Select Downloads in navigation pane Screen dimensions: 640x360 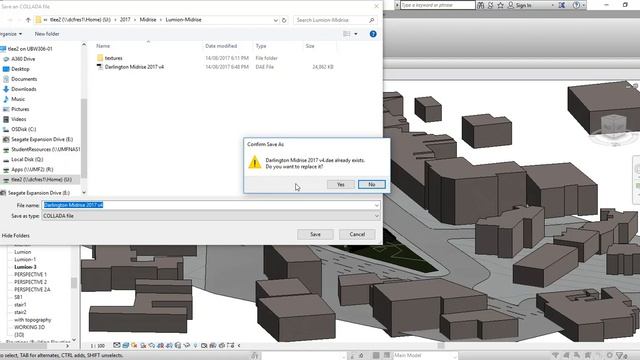coord(23,89)
